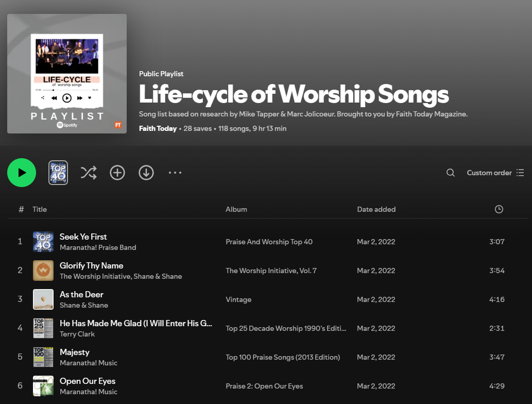Click track number 5 for Majesty

20,357
